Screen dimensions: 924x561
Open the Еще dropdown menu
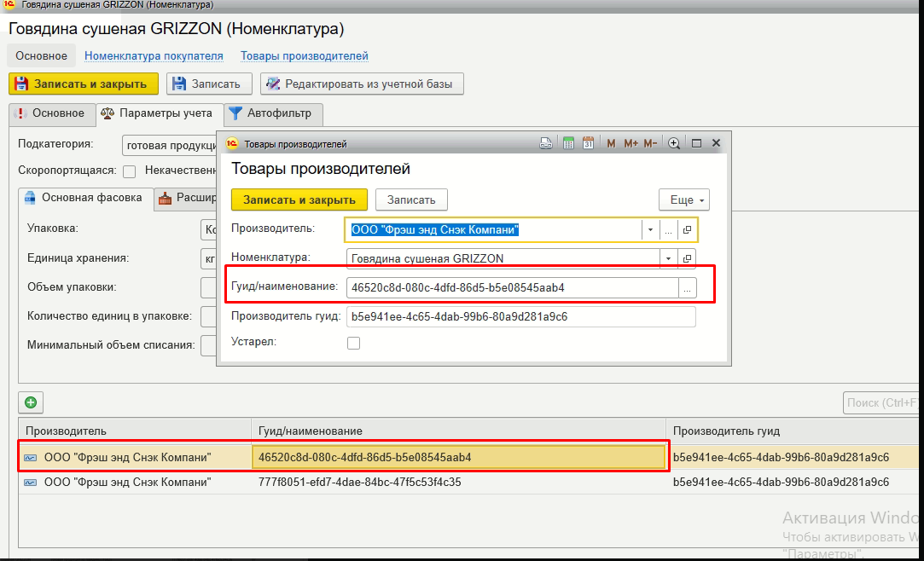684,200
